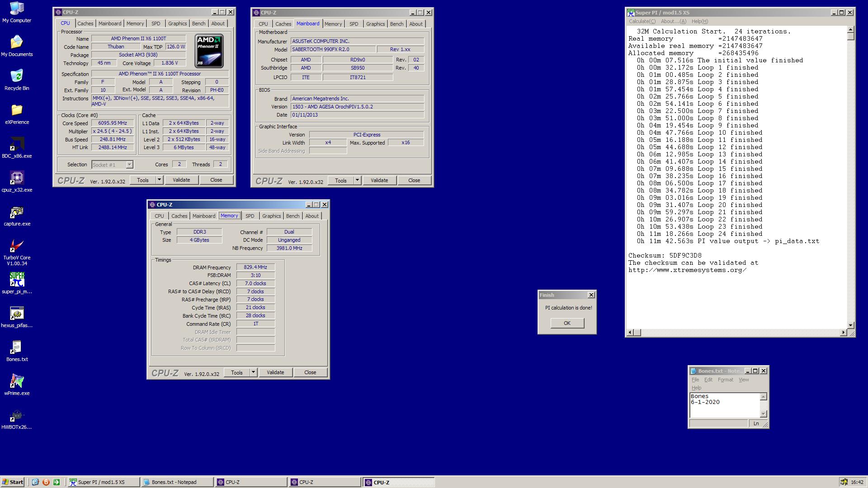Open Tools dropdown arrow in CPU-Z Memory window

coord(253,372)
